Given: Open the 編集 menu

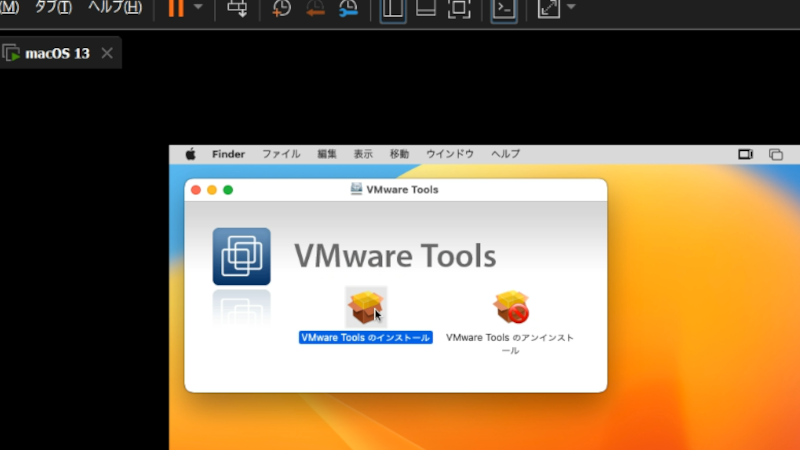Looking at the screenshot, I should coord(327,154).
